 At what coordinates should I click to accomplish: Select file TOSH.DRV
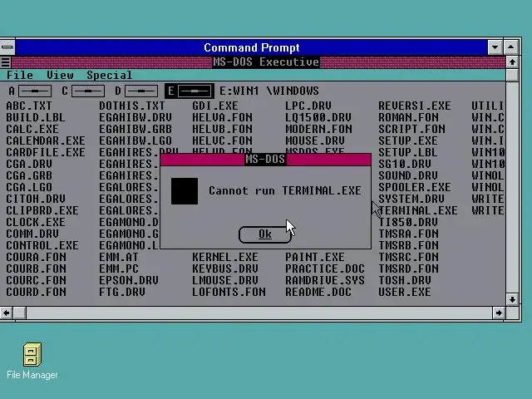[405, 280]
